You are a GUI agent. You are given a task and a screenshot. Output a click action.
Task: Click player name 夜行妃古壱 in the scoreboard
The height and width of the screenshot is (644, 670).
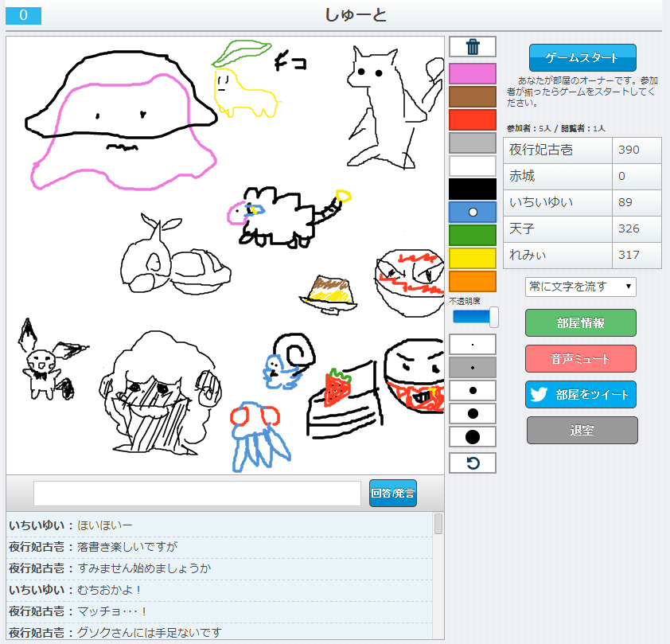pos(540,150)
